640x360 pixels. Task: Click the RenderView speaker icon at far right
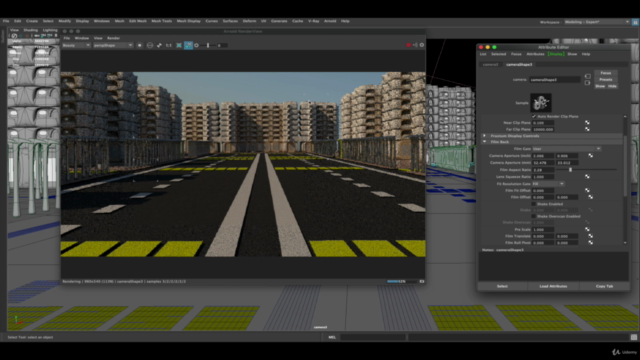415,45
